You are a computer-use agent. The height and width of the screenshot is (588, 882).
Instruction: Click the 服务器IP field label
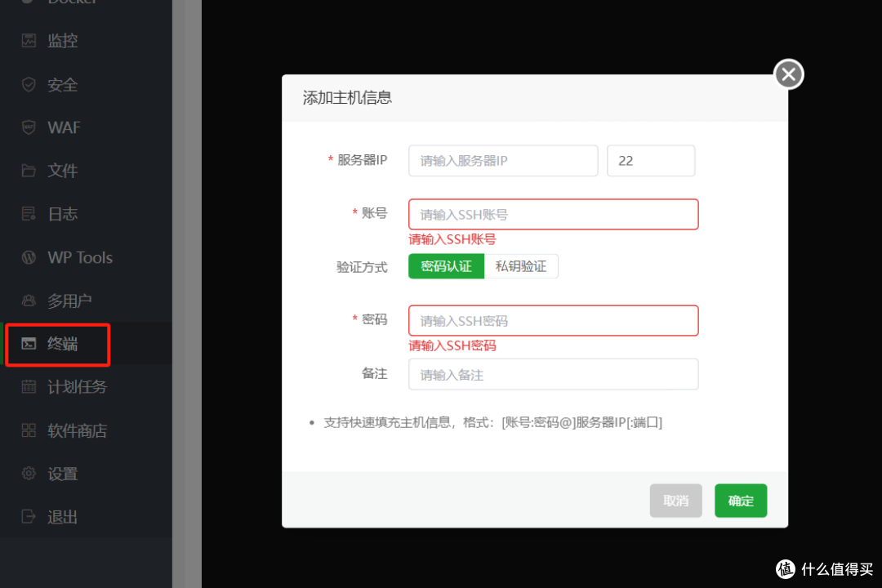coord(363,160)
